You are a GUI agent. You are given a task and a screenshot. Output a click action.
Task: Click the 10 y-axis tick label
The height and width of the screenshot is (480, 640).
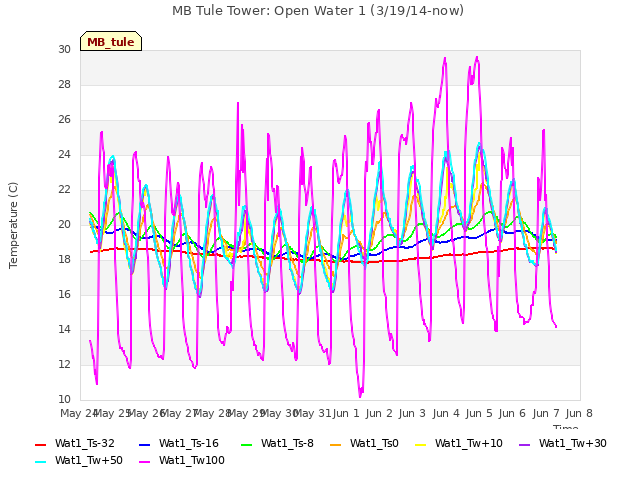(64, 400)
